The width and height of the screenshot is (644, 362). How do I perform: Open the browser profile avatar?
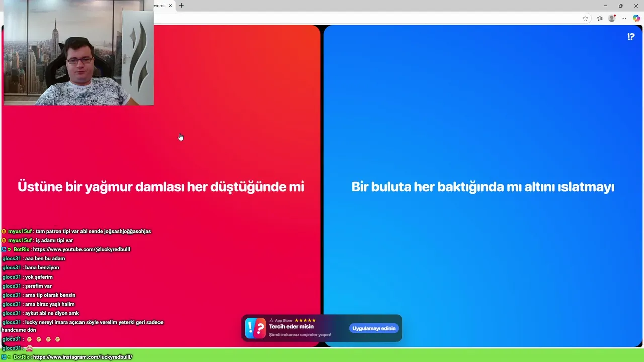pos(612,18)
